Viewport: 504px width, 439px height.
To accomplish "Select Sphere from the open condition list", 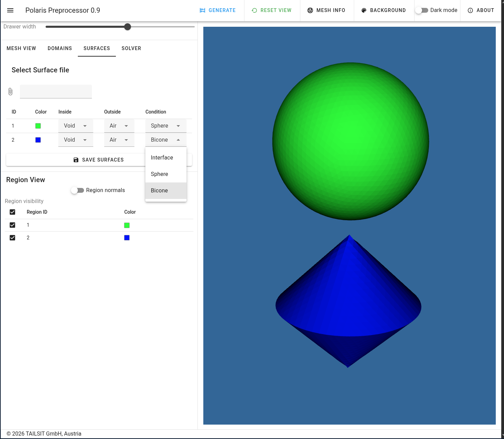I will point(166,174).
